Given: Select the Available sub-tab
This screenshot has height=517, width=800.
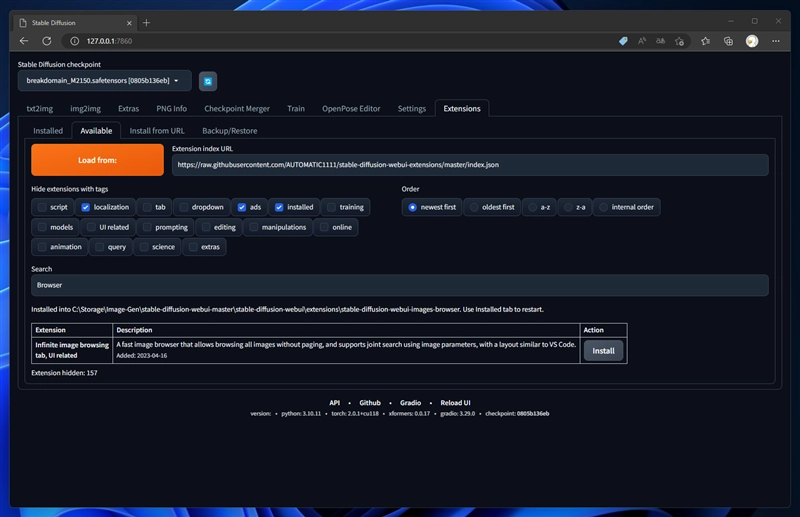Looking at the screenshot, I should (96, 131).
